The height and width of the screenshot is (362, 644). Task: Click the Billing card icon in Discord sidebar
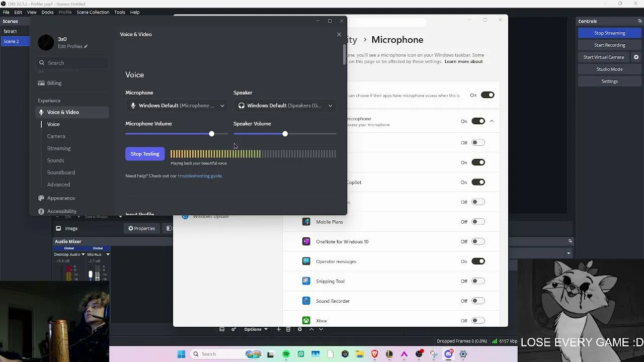[x=41, y=83]
